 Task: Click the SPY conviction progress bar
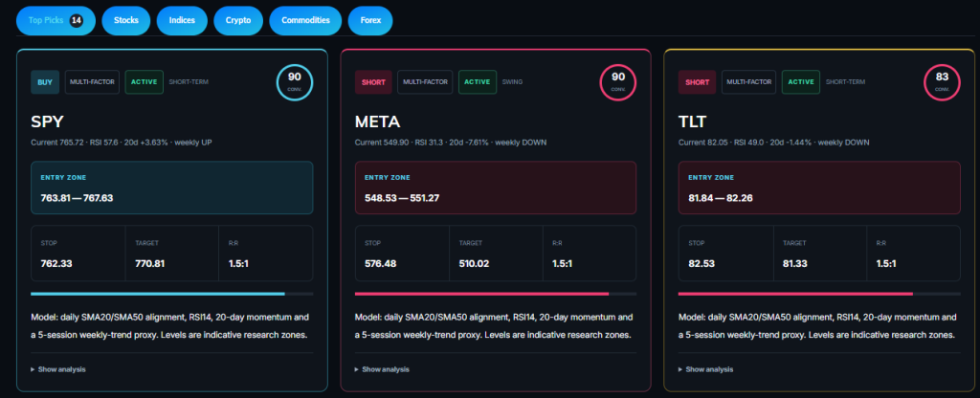172,294
